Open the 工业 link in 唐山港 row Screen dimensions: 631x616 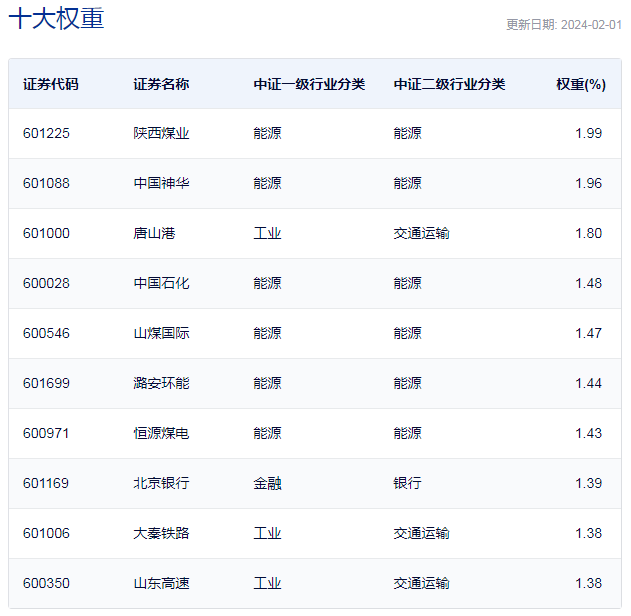coord(267,233)
